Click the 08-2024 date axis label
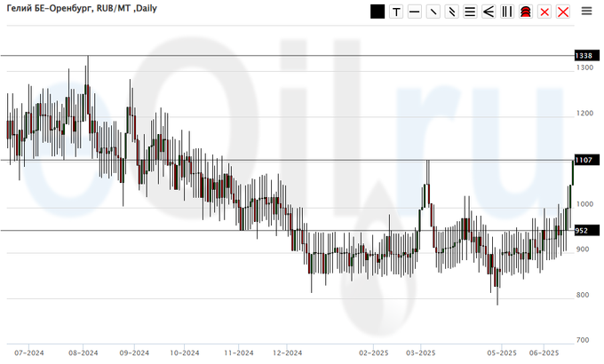This screenshot has width=604, height=364. (x=83, y=352)
